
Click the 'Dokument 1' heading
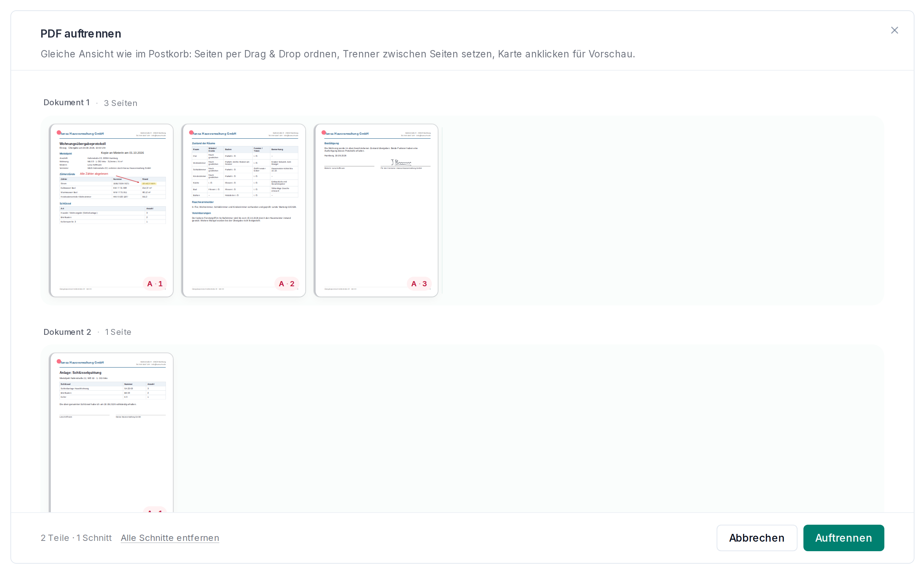[67, 103]
